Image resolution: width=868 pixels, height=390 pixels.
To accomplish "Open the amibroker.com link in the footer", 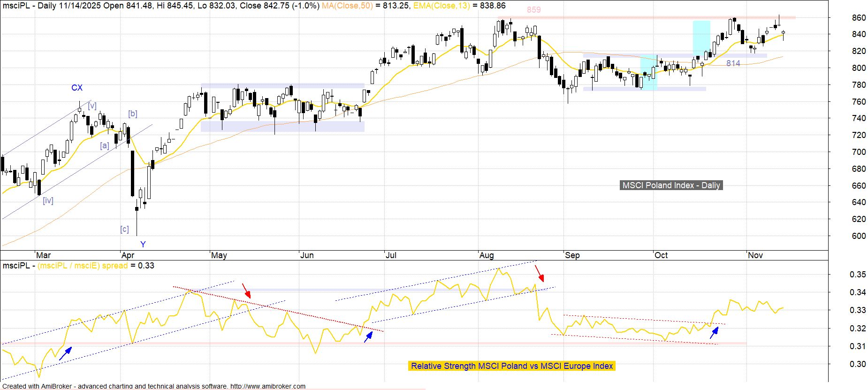I will [267, 386].
